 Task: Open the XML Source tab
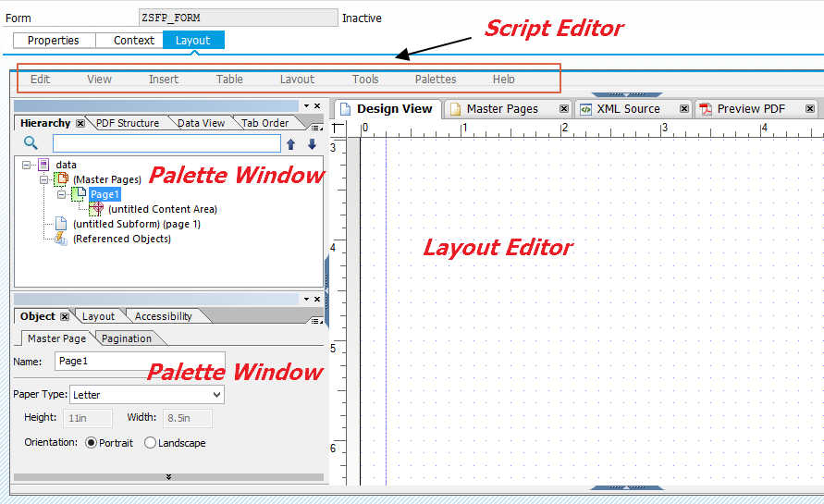628,109
